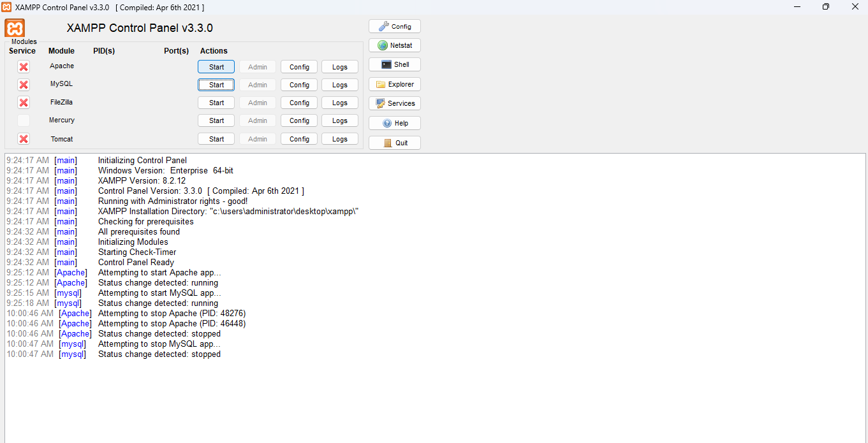The height and width of the screenshot is (443, 868).
Task: Open Mercury Logs menu
Action: point(340,120)
